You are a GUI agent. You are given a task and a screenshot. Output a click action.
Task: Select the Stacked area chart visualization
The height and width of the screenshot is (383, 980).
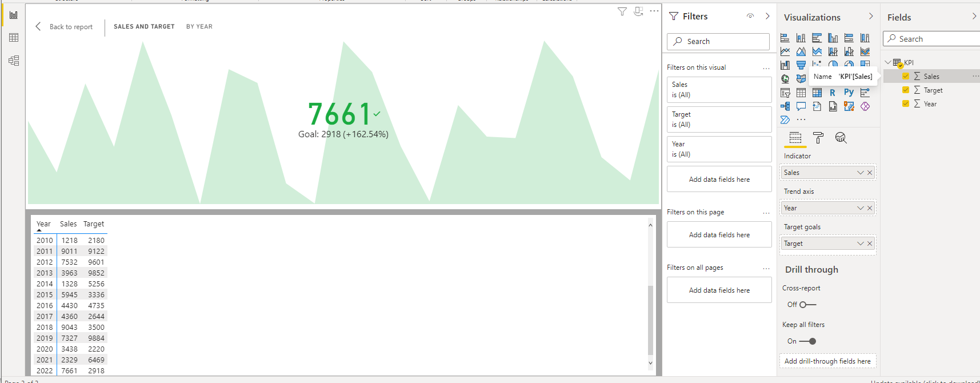pyautogui.click(x=817, y=51)
